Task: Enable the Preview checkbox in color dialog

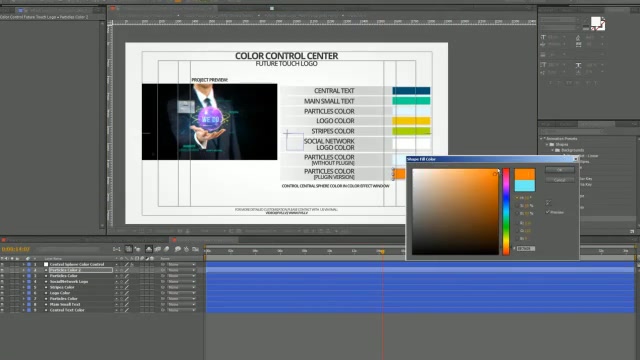Action: point(548,212)
